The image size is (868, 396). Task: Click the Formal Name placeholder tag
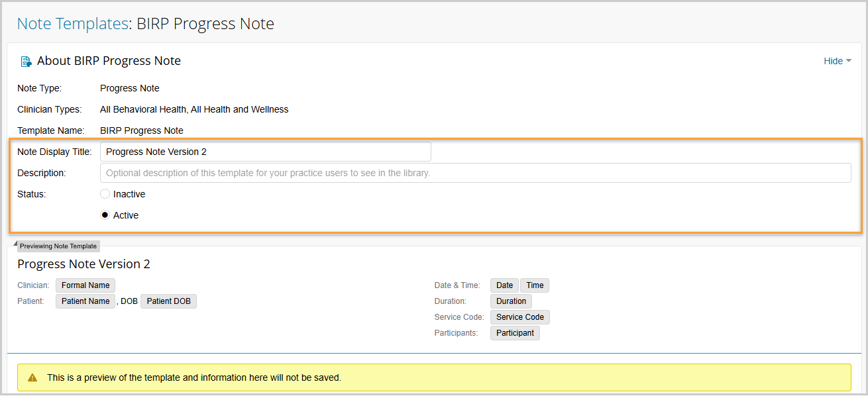click(85, 285)
